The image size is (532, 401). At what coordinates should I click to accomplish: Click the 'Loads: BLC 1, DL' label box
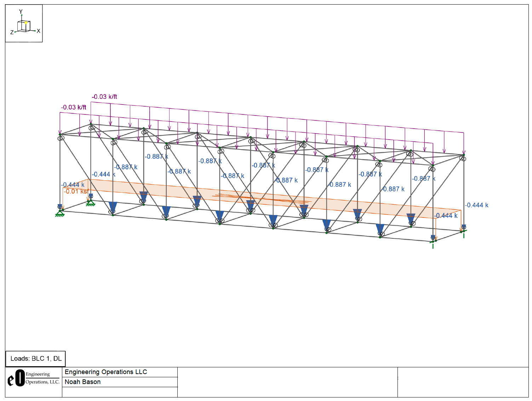[36, 358]
